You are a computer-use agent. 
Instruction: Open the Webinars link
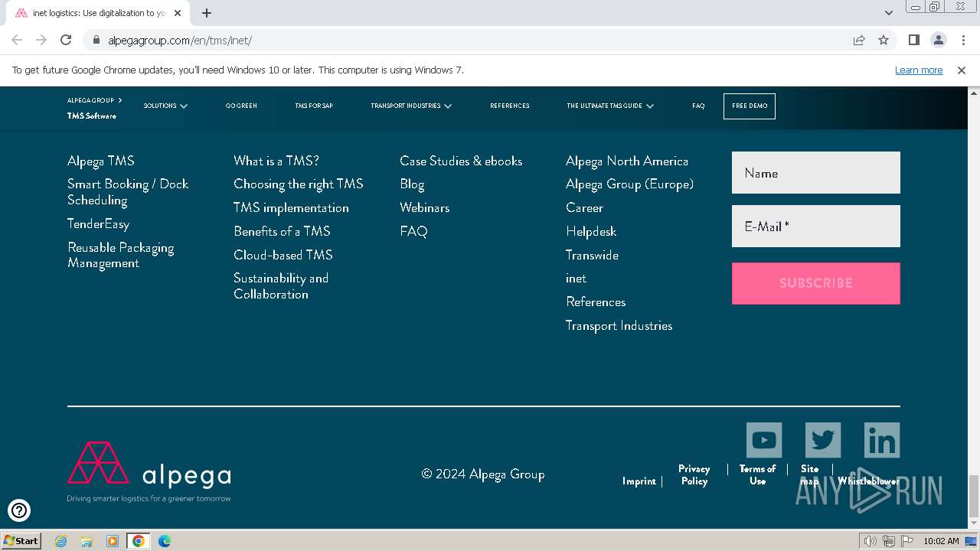pos(425,208)
